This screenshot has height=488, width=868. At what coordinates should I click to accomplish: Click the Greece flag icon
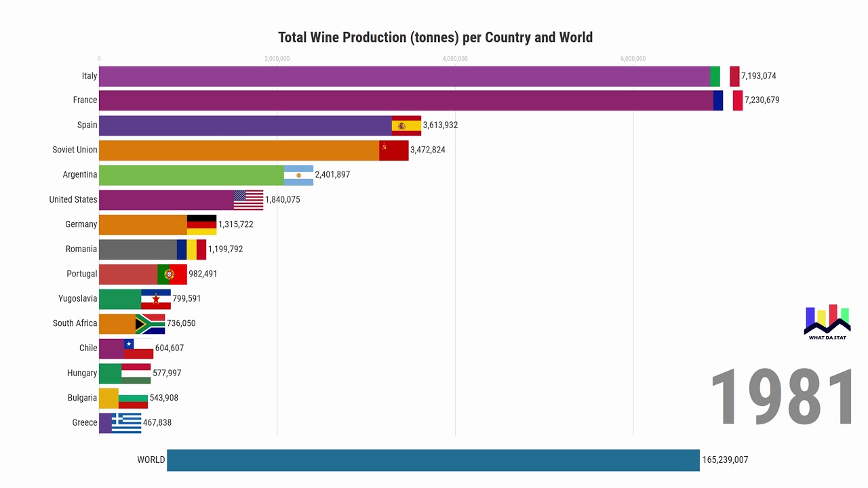pos(126,423)
